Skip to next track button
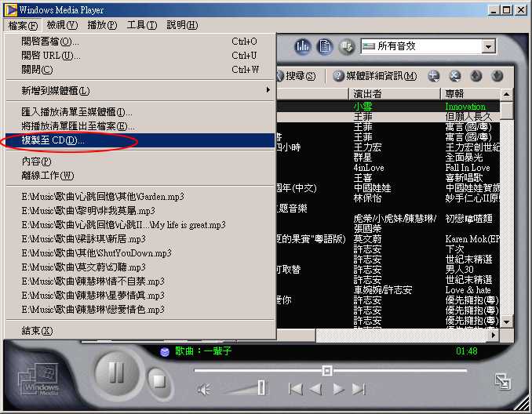 [359, 389]
